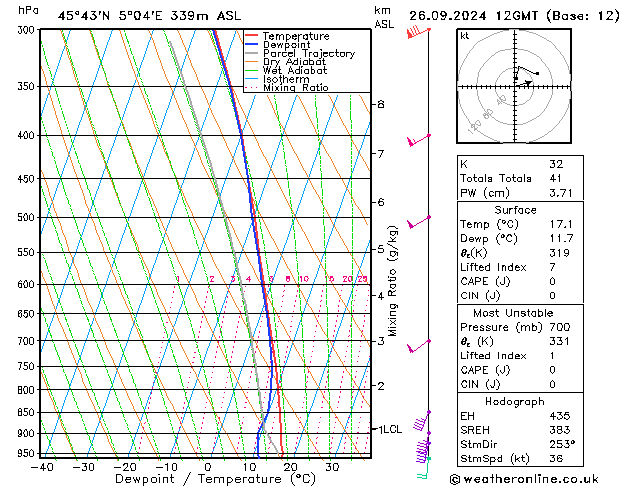Select the Dry Adiabat legend label
This screenshot has width=629, height=486.
pyautogui.click(x=294, y=62)
